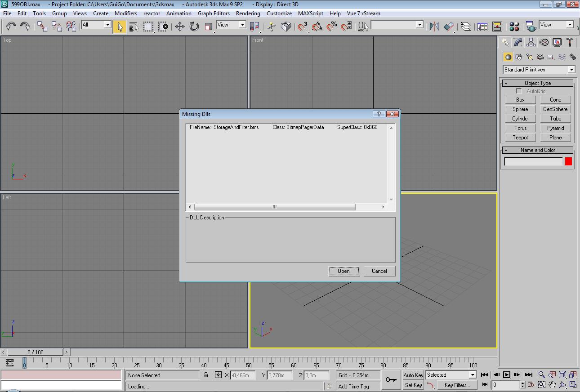Click the Zoom Extents All icon
Image resolution: width=580 pixels, height=392 pixels.
(573, 375)
